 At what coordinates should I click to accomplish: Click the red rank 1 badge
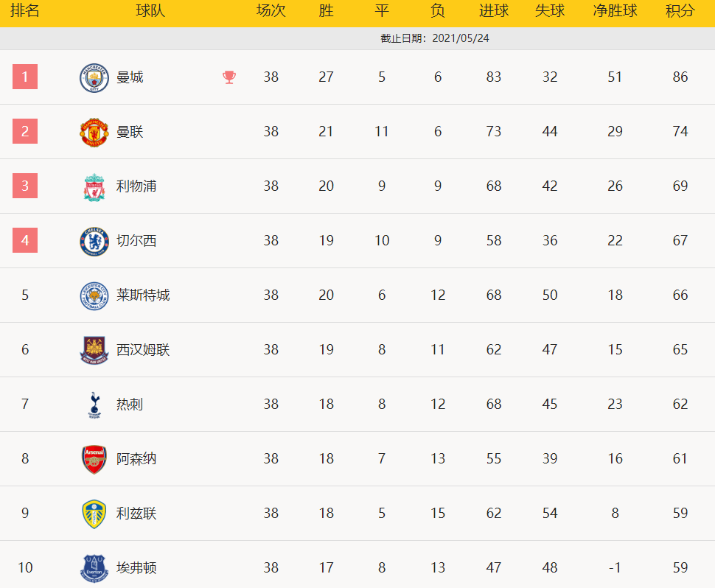click(x=25, y=77)
